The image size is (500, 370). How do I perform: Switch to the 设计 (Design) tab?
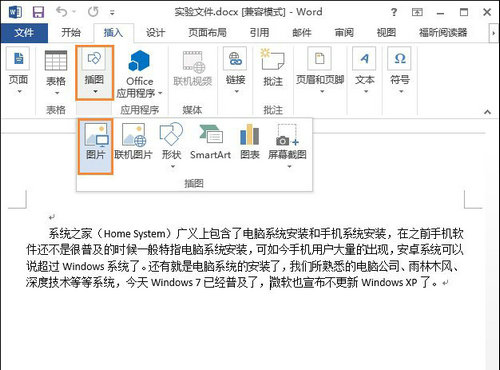click(x=155, y=33)
